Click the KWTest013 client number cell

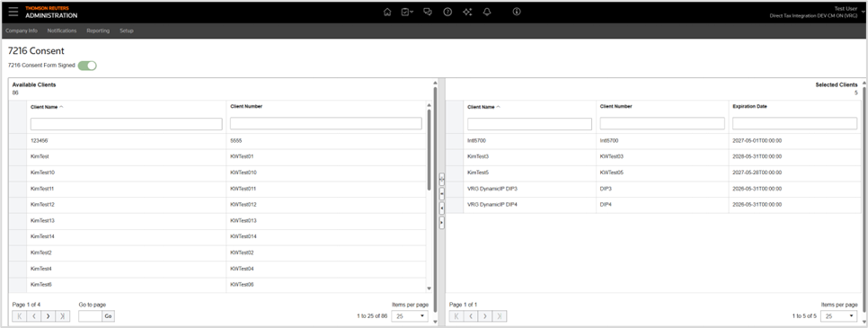click(x=326, y=221)
